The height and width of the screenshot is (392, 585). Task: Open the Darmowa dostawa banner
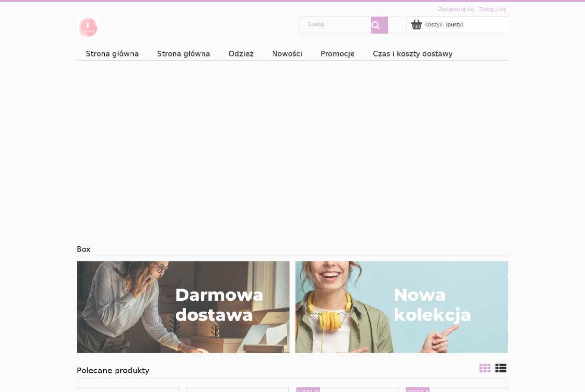(183, 307)
